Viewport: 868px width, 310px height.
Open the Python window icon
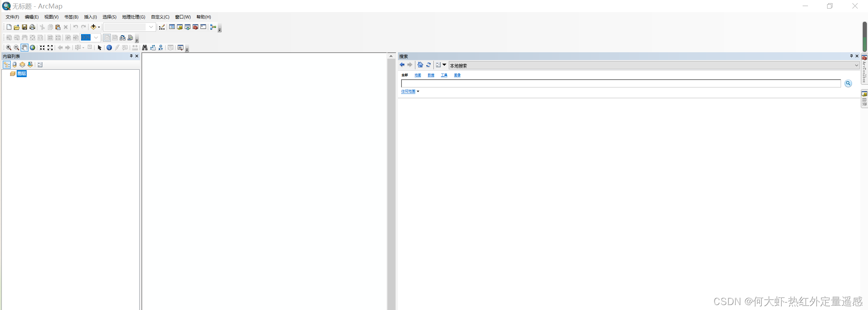(203, 27)
